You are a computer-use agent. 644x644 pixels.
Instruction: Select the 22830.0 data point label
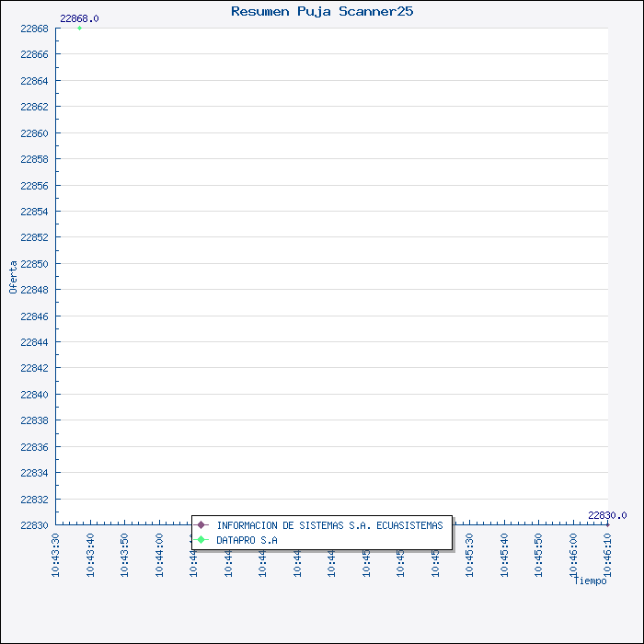(x=607, y=515)
